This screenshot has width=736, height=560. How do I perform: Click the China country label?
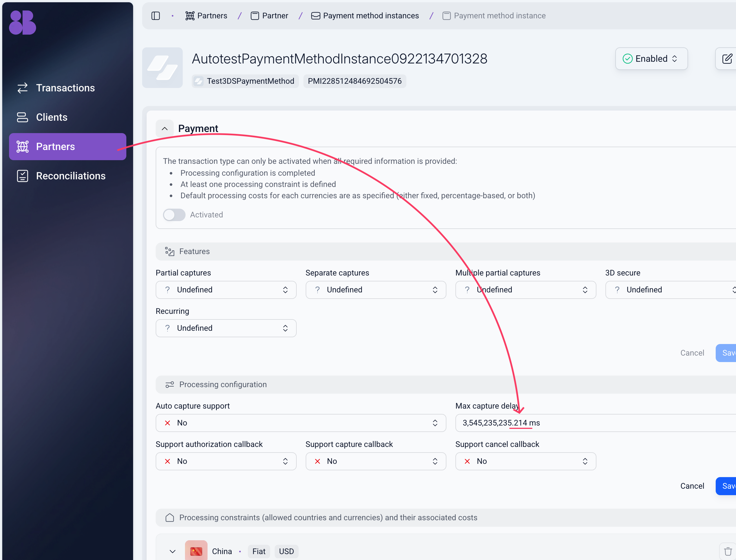coord(222,551)
